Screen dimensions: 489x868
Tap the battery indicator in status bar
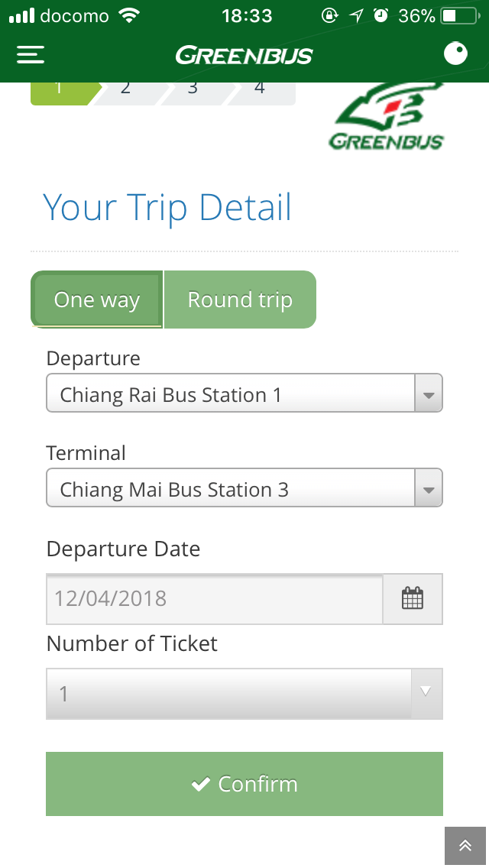458,16
